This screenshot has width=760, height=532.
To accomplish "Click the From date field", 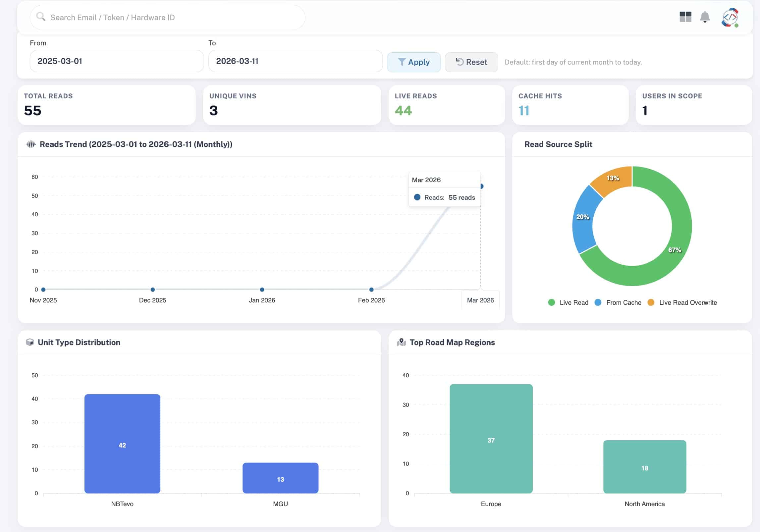I will click(x=117, y=61).
